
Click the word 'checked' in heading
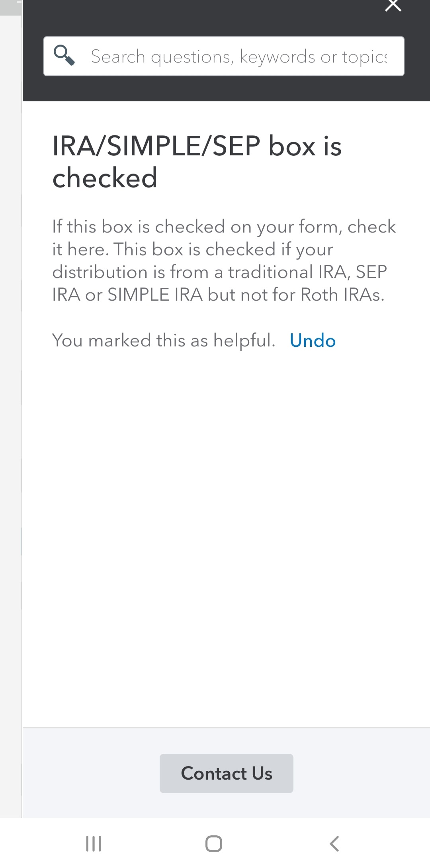[x=105, y=178]
